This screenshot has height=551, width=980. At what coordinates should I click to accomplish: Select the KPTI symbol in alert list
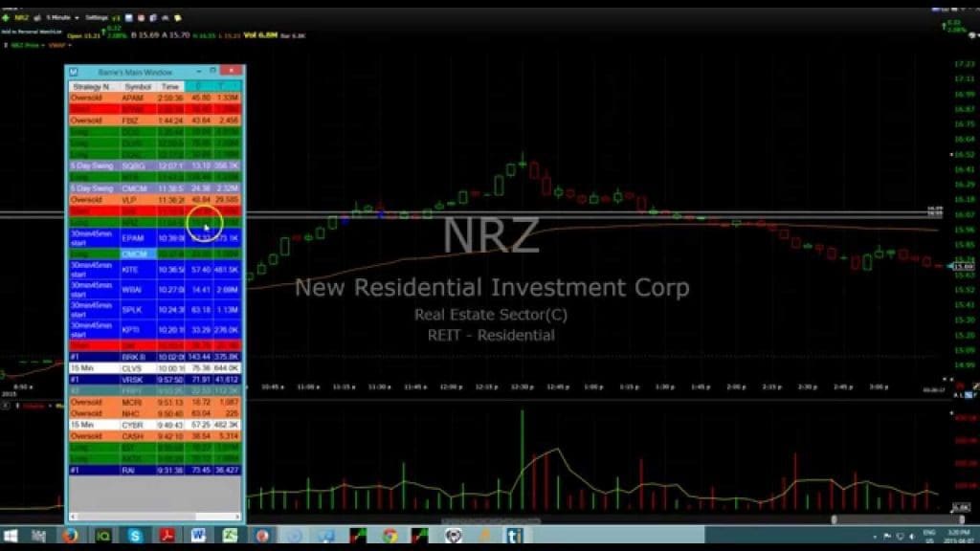coord(131,330)
